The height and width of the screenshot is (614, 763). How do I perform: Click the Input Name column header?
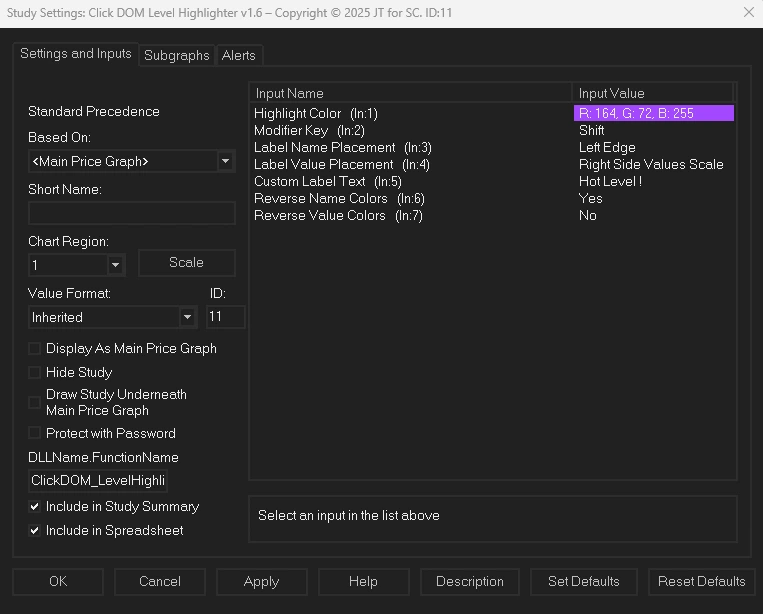pyautogui.click(x=411, y=93)
